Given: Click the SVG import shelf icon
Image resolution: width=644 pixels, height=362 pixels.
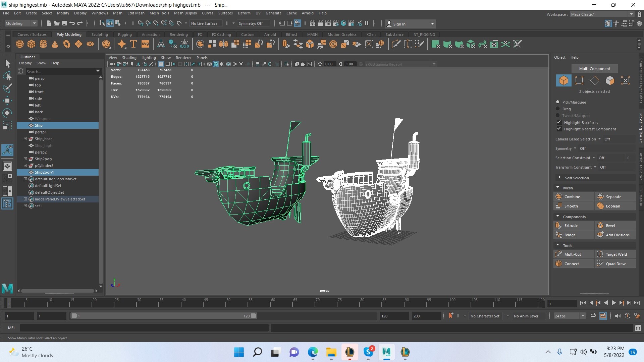Looking at the screenshot, I should 145,44.
